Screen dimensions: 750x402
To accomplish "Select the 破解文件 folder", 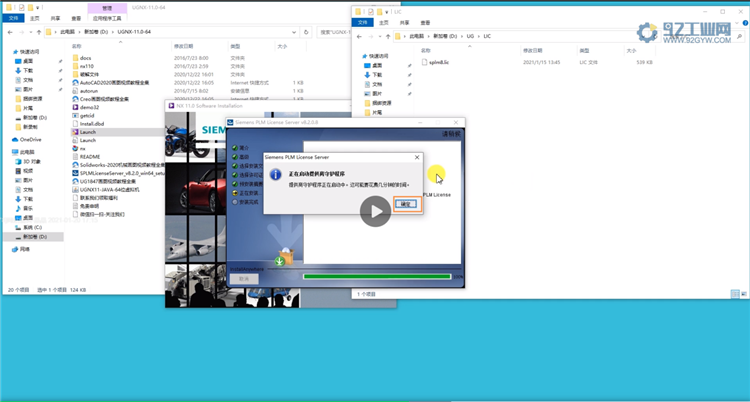I will pyautogui.click(x=89, y=75).
